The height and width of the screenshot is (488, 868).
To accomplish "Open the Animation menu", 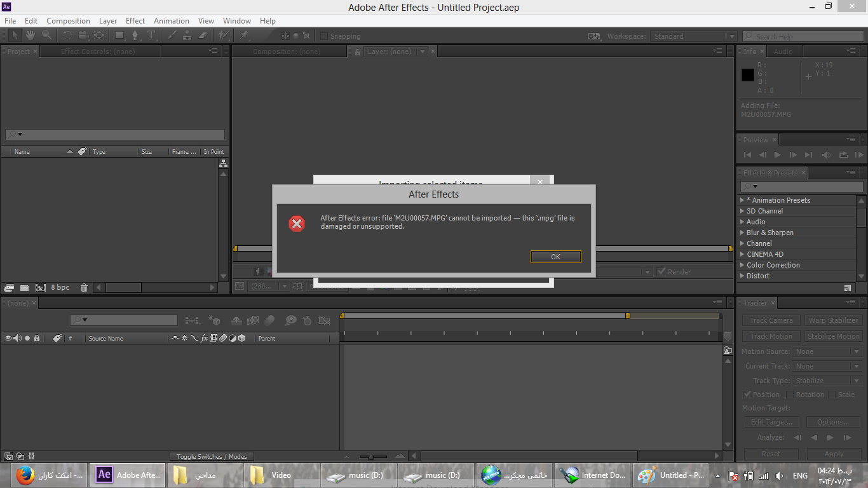I will [x=172, y=21].
